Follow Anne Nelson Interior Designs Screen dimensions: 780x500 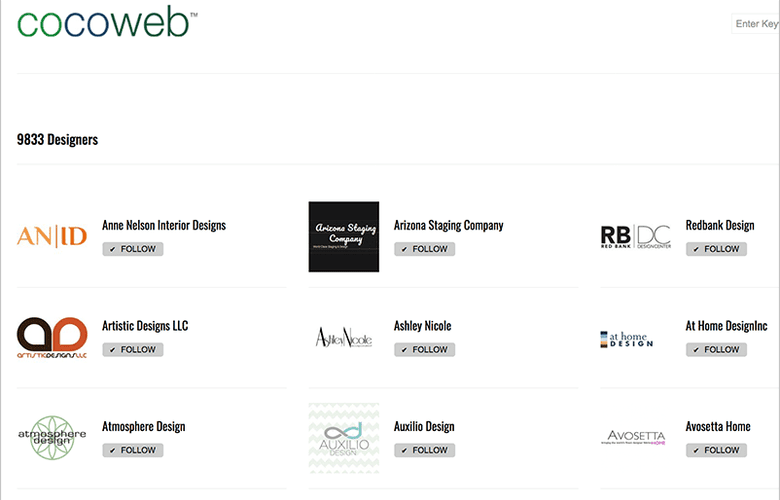pyautogui.click(x=133, y=249)
